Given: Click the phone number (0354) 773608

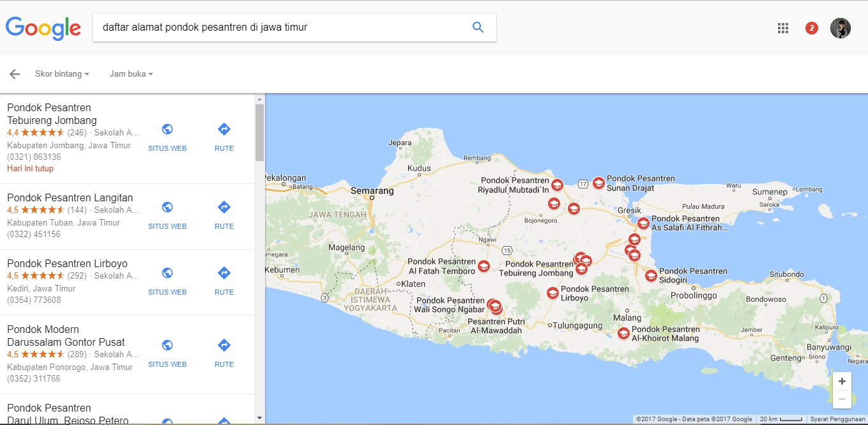Looking at the screenshot, I should [34, 300].
